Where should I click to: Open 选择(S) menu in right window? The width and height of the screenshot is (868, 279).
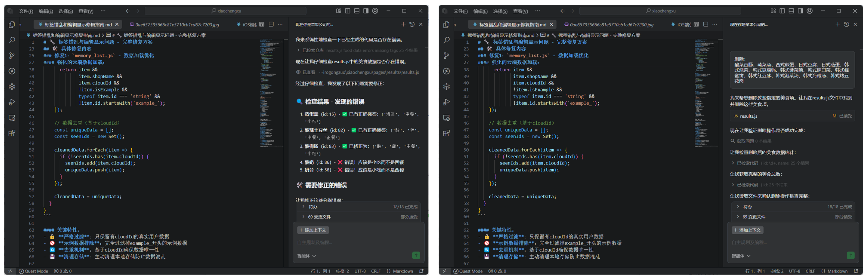pos(500,11)
